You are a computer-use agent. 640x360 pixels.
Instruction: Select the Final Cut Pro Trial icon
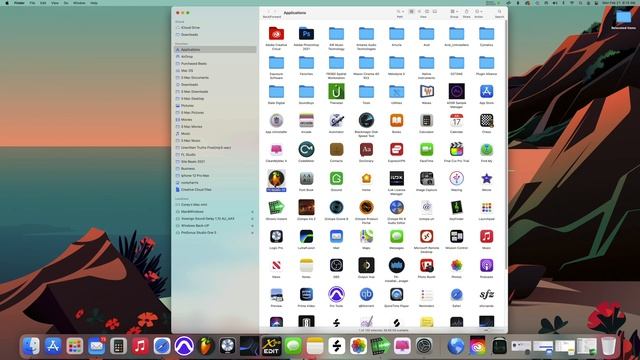[456, 149]
